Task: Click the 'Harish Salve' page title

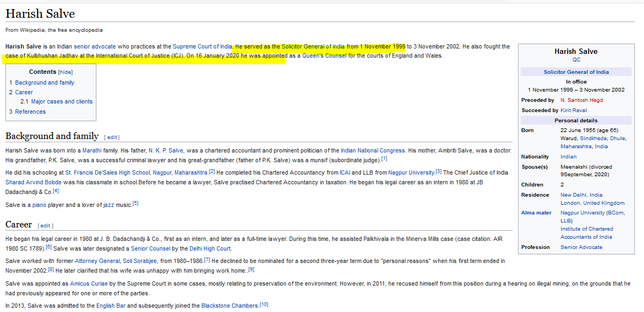Action: [x=40, y=14]
